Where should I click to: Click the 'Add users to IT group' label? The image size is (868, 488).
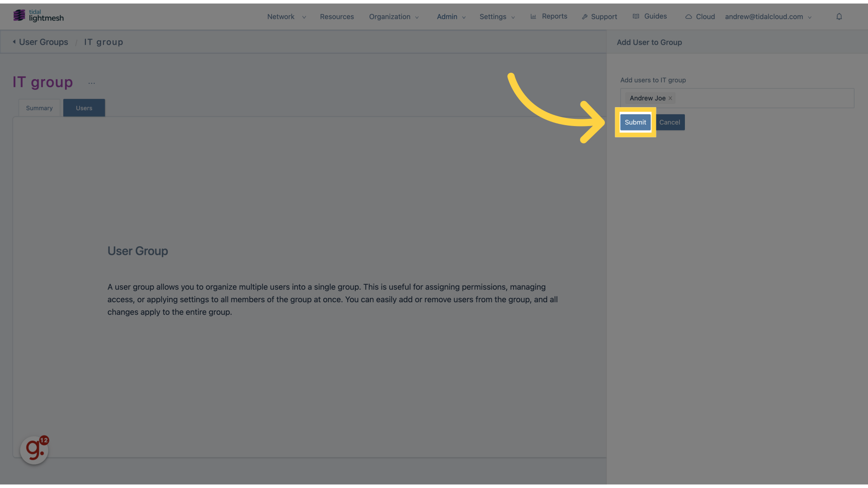tap(653, 80)
